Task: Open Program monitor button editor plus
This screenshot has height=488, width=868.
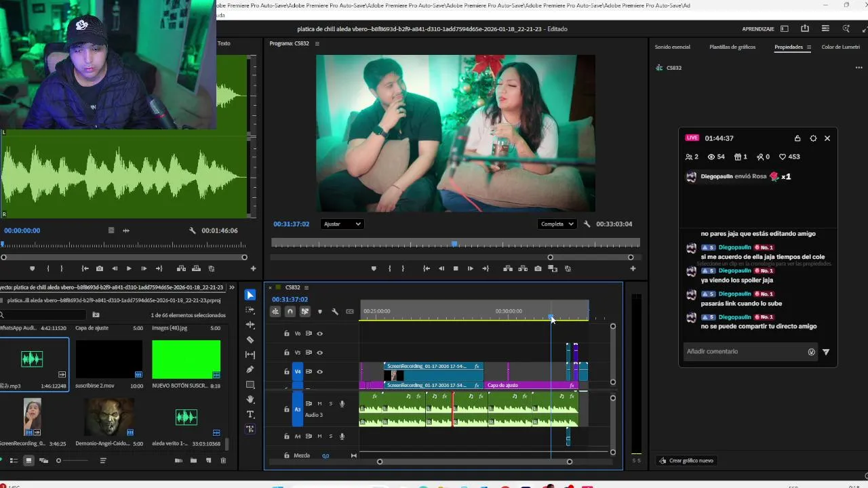Action: click(x=633, y=268)
